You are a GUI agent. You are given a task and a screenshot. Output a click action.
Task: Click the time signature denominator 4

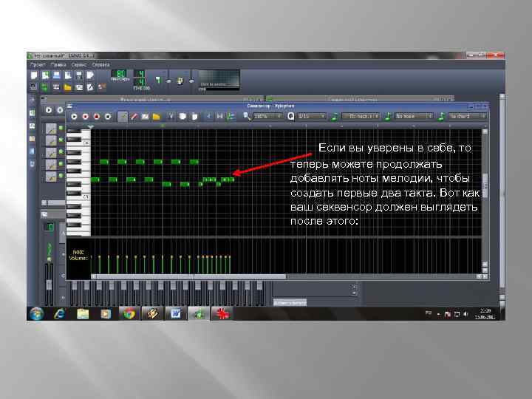tap(140, 82)
